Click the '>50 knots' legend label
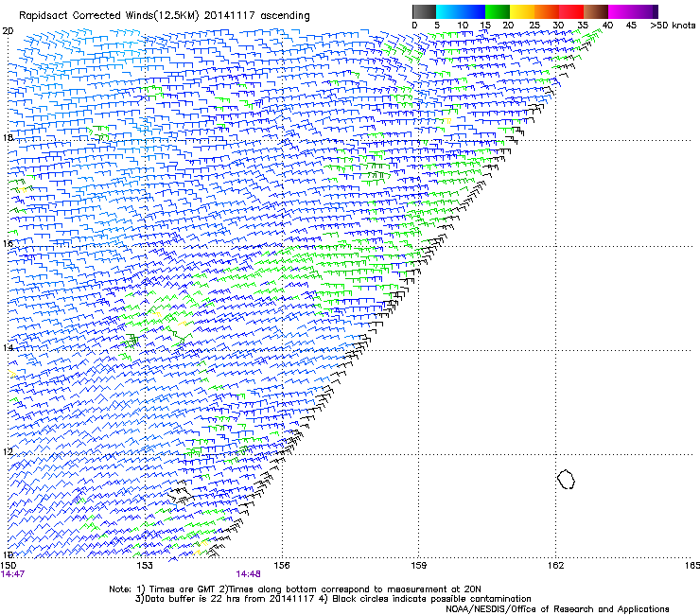 [x=673, y=26]
